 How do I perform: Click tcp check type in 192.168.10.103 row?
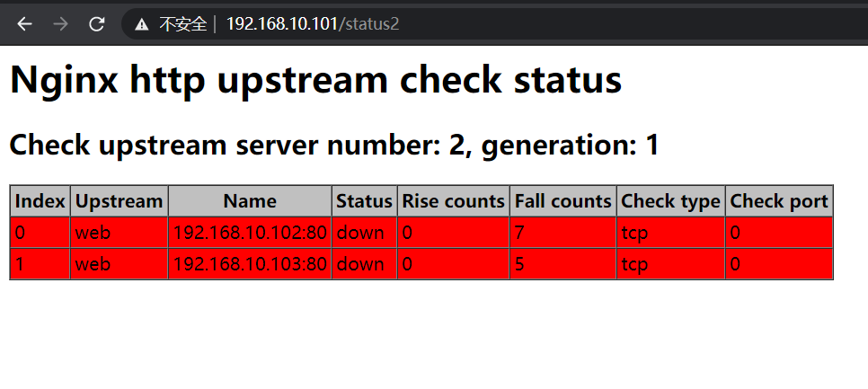pyautogui.click(x=671, y=264)
